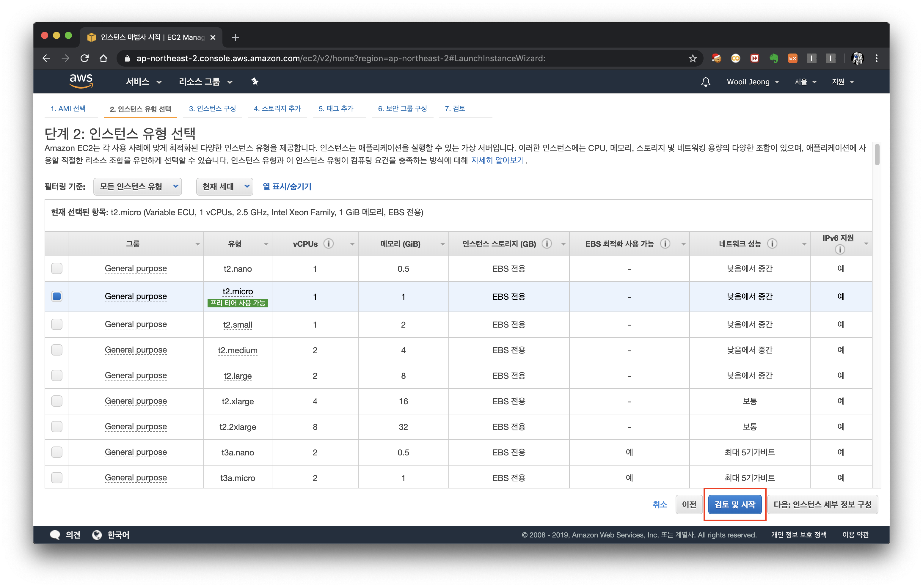
Task: Open the 그룹 column sort arrow
Action: pyautogui.click(x=197, y=244)
